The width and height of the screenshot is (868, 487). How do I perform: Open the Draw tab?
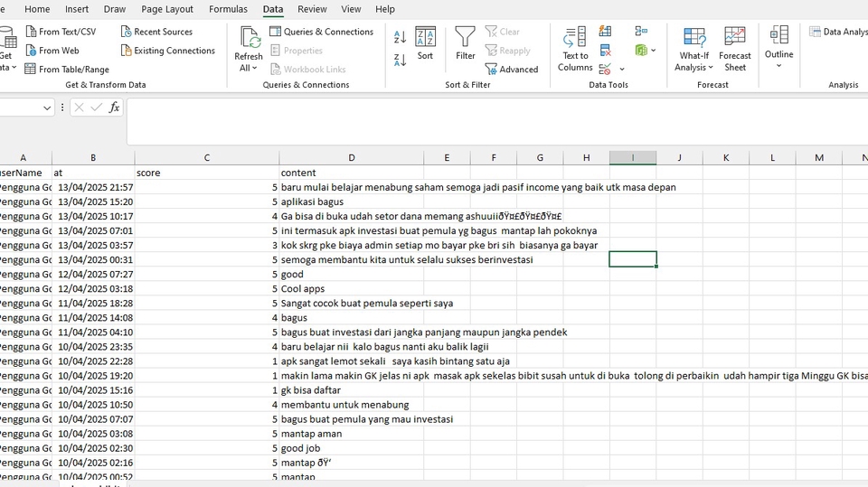coord(115,9)
